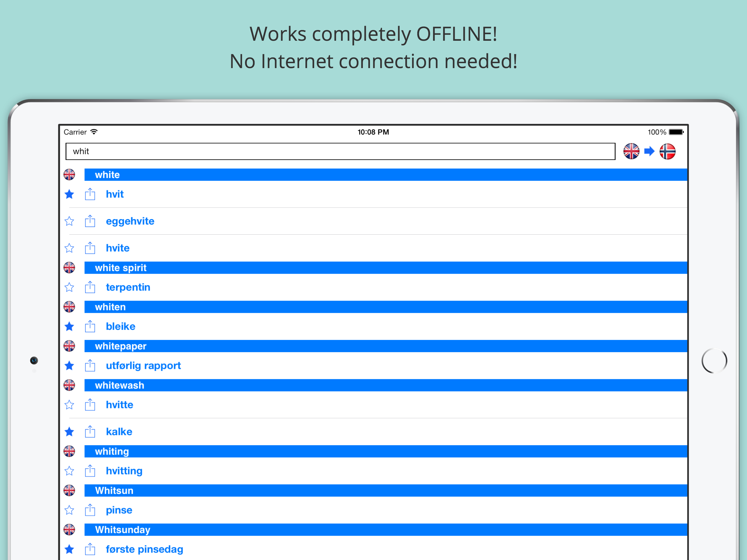The height and width of the screenshot is (560, 747).
Task: Share the kalke translation
Action: tap(90, 432)
